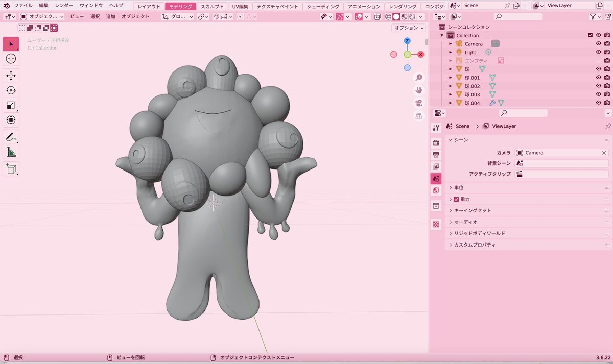Switch to the シェーディング workspace tab
The height and width of the screenshot is (364, 613).
(323, 6)
